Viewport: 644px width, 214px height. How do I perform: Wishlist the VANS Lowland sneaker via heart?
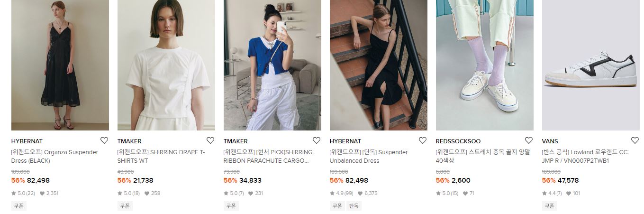point(635,140)
